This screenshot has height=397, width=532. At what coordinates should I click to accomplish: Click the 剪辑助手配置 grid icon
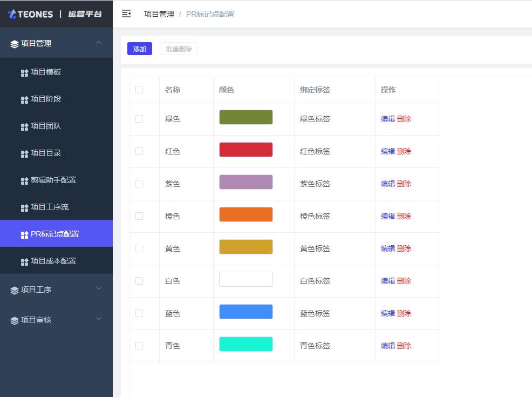coord(24,180)
